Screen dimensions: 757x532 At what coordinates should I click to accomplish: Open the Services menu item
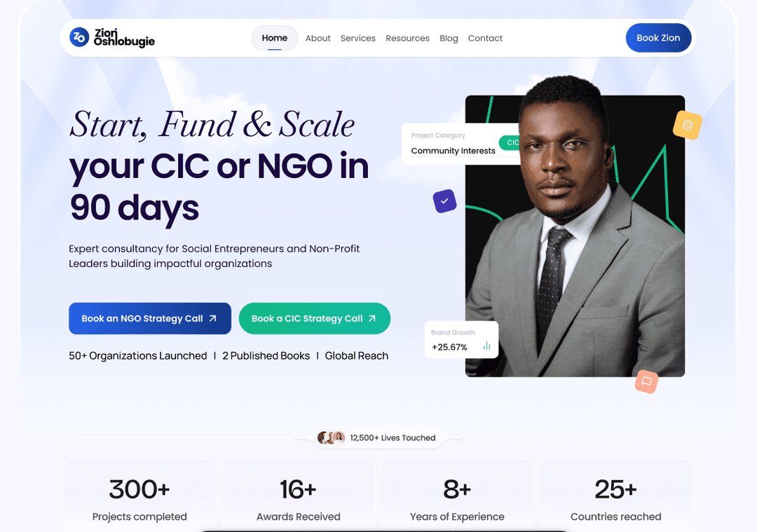(358, 39)
